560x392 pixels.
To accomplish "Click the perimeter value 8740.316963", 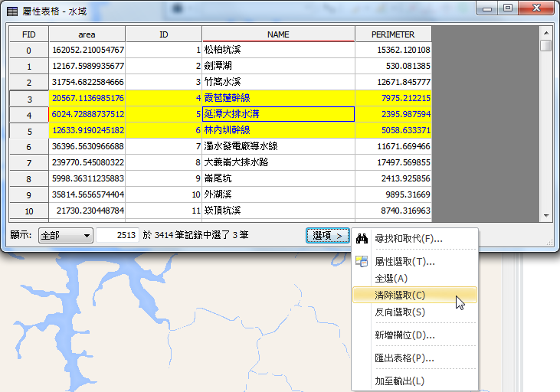I will click(393, 211).
